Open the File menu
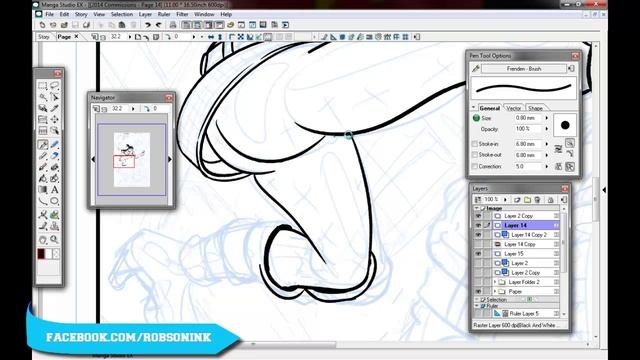 (x=49, y=14)
